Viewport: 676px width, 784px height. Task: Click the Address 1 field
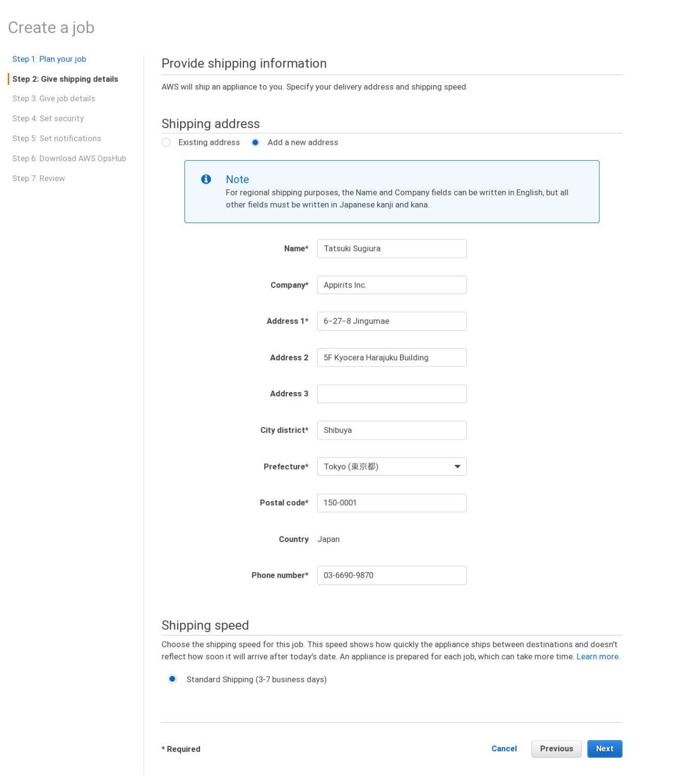pos(391,321)
